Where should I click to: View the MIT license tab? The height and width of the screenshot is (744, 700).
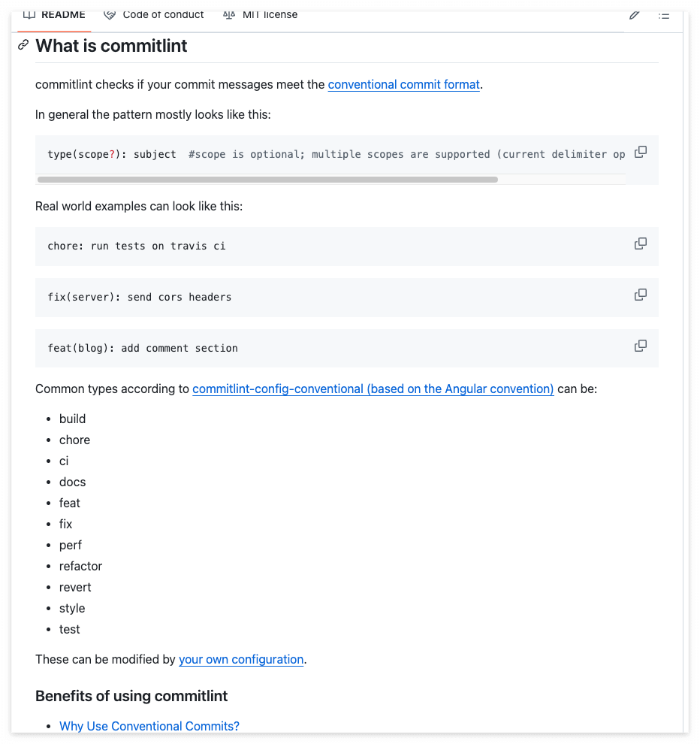coord(268,14)
